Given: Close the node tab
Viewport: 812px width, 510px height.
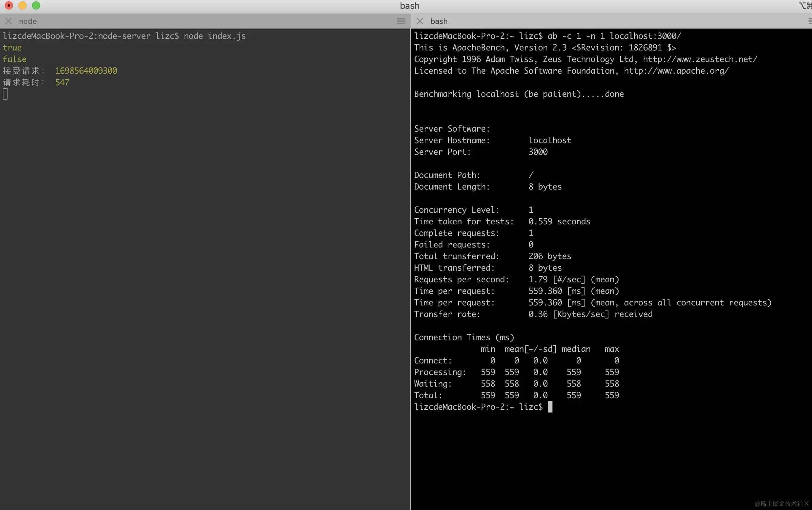Looking at the screenshot, I should coord(9,21).
